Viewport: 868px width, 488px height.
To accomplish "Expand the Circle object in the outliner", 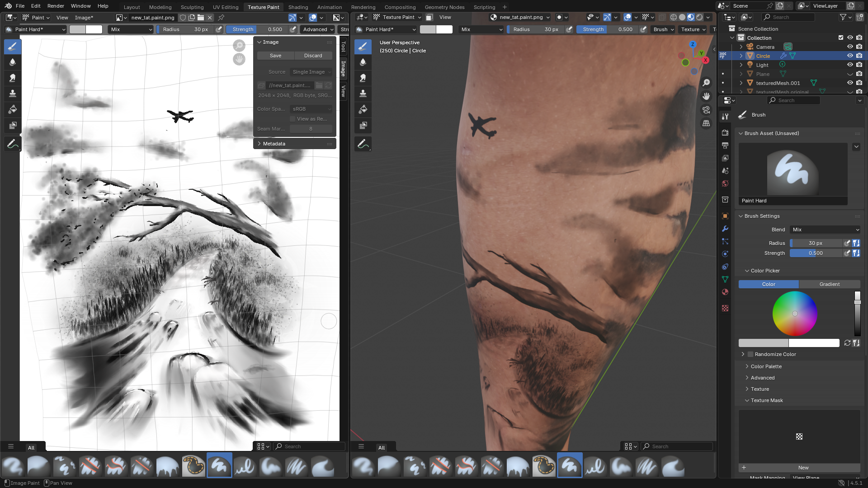I will (741, 56).
